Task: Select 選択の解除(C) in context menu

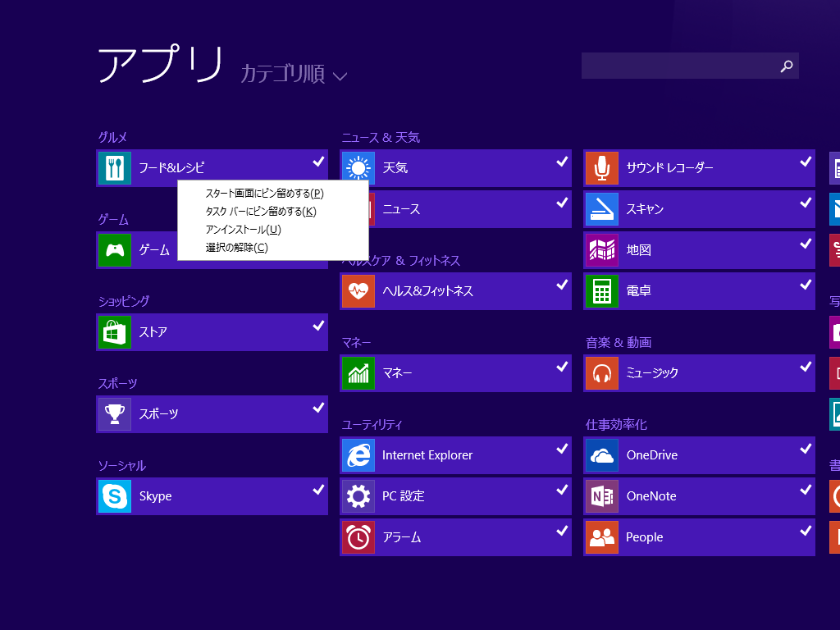Action: click(237, 248)
